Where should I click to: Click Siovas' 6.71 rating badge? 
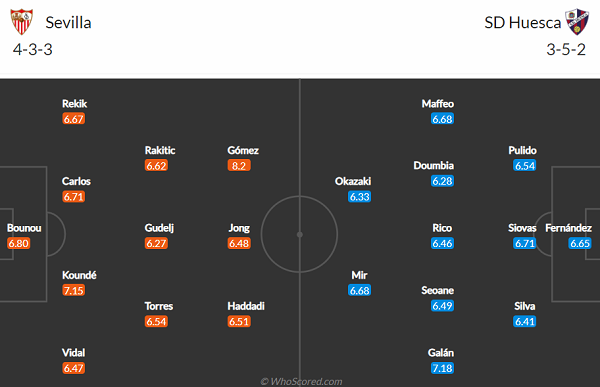(525, 243)
